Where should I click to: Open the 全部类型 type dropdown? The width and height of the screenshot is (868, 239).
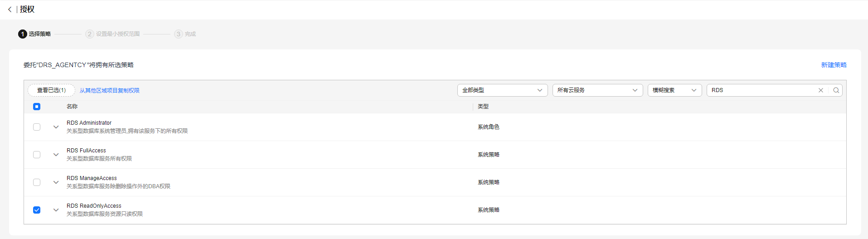502,90
